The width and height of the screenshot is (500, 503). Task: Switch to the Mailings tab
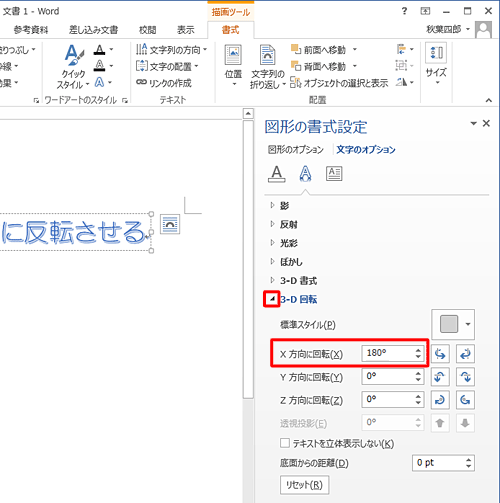pos(93,30)
